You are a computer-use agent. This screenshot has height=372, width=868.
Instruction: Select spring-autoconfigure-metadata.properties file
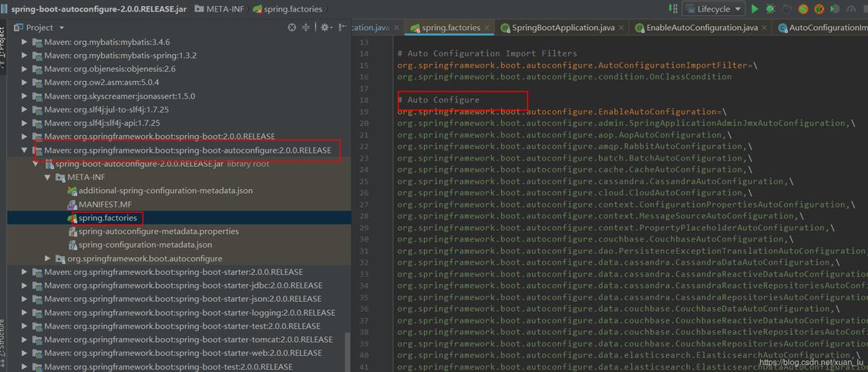tap(158, 232)
